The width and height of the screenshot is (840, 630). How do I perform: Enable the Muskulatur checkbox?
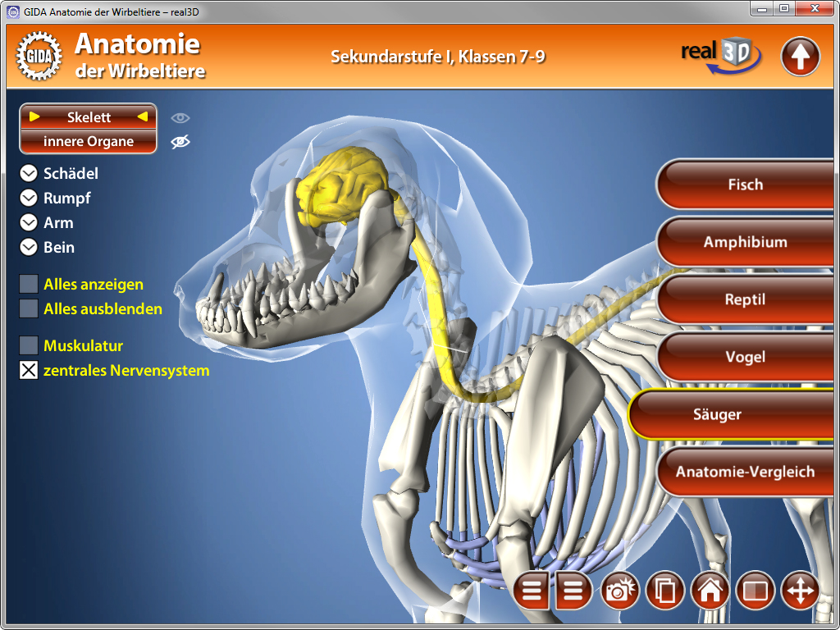(x=29, y=345)
